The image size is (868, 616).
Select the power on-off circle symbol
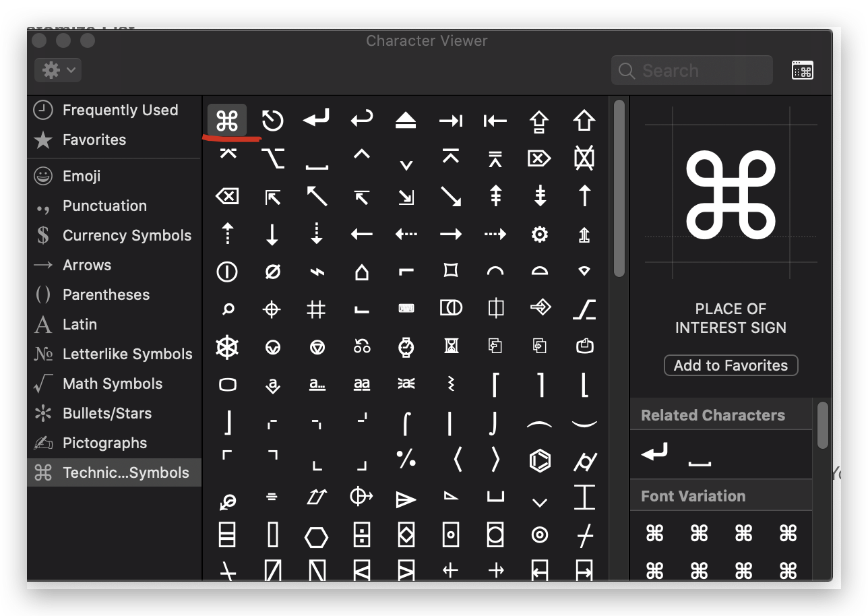coord(227,272)
